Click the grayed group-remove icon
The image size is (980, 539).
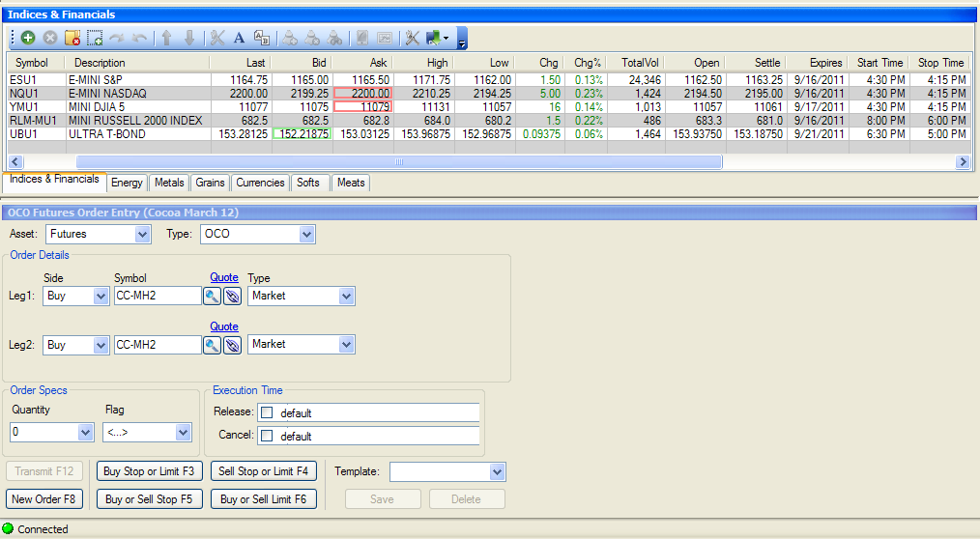pyautogui.click(x=312, y=38)
